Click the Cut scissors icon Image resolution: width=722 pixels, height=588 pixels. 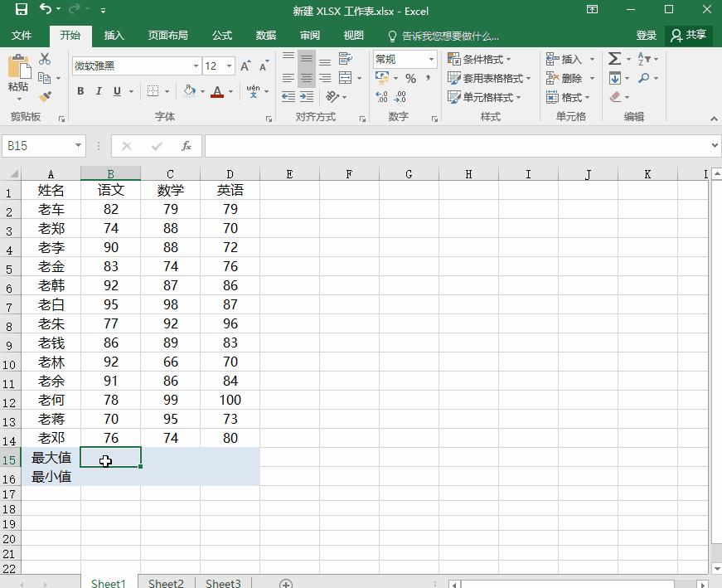(45, 59)
